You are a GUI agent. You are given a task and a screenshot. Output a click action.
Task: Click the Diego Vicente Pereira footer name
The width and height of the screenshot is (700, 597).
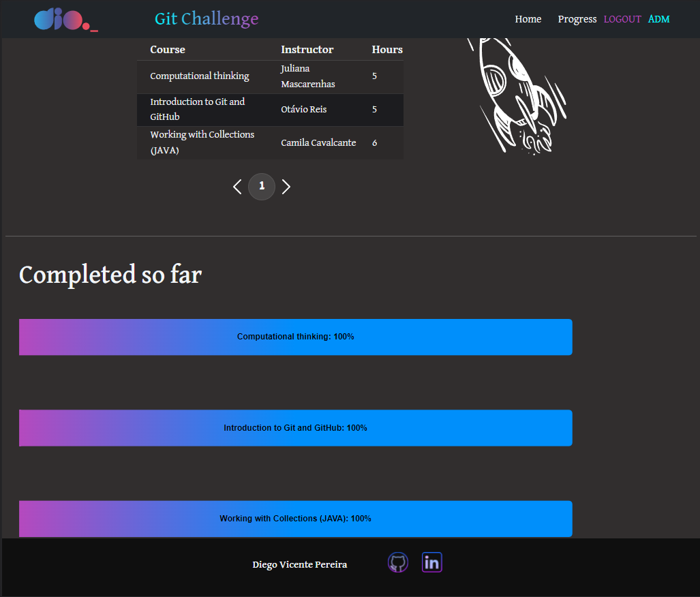point(299,564)
